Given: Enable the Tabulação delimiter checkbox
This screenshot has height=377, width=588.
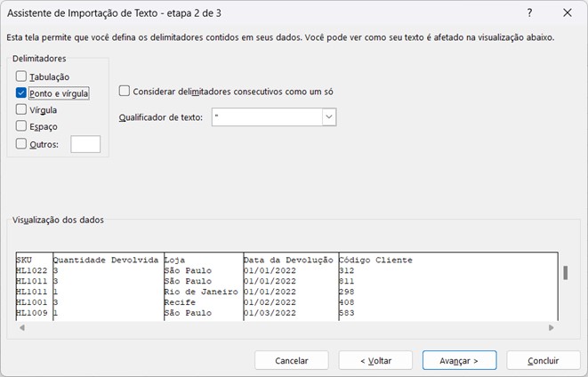Looking at the screenshot, I should coord(21,77).
